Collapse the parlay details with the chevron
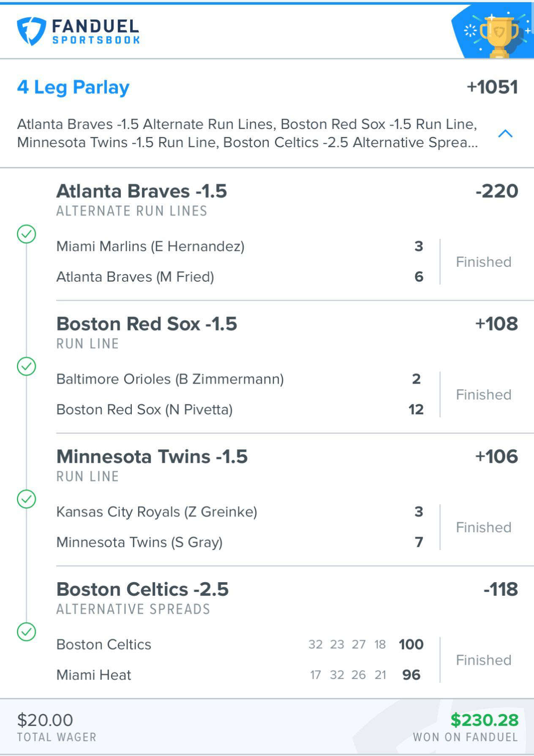 pos(505,134)
